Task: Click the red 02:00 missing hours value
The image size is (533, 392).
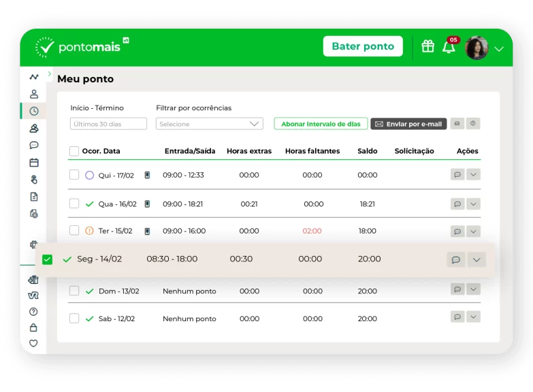Action: (x=312, y=231)
